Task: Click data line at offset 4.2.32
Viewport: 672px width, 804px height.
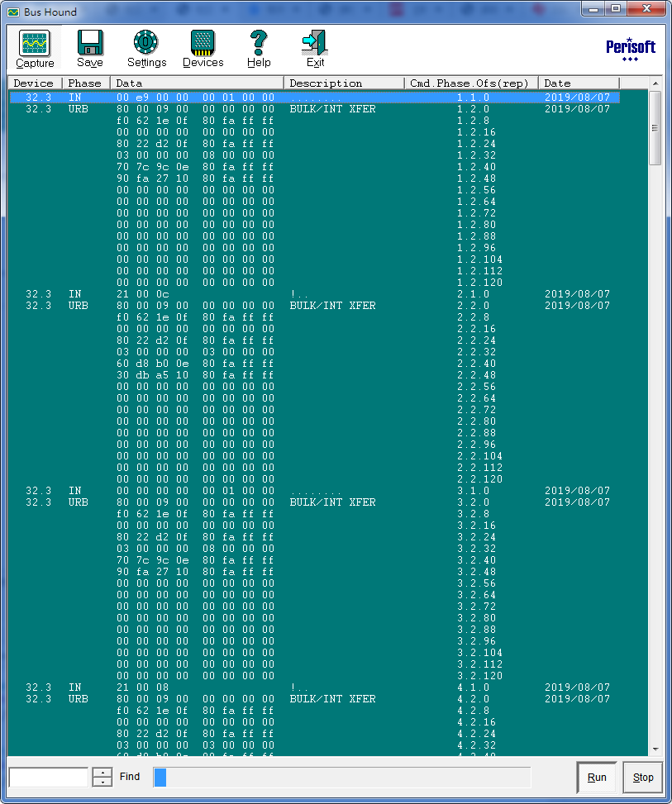Action: pyautogui.click(x=195, y=745)
